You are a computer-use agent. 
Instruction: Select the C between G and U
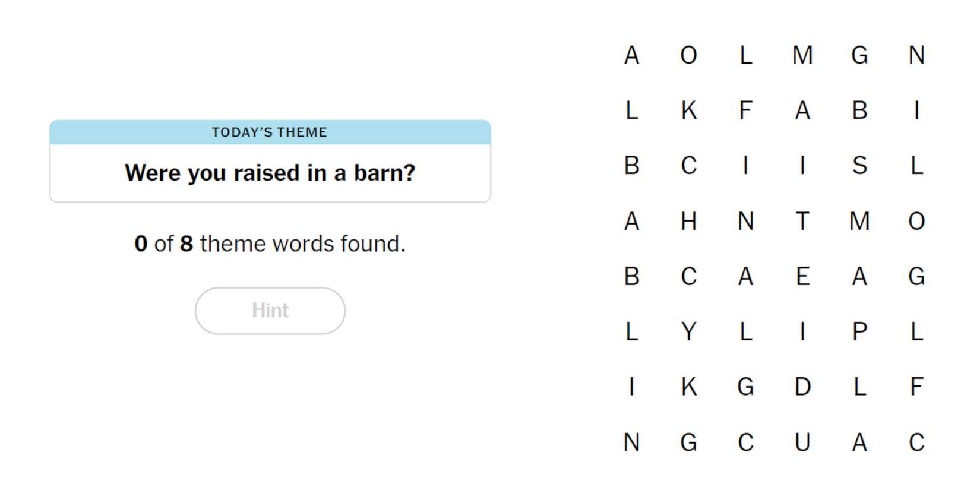745,442
